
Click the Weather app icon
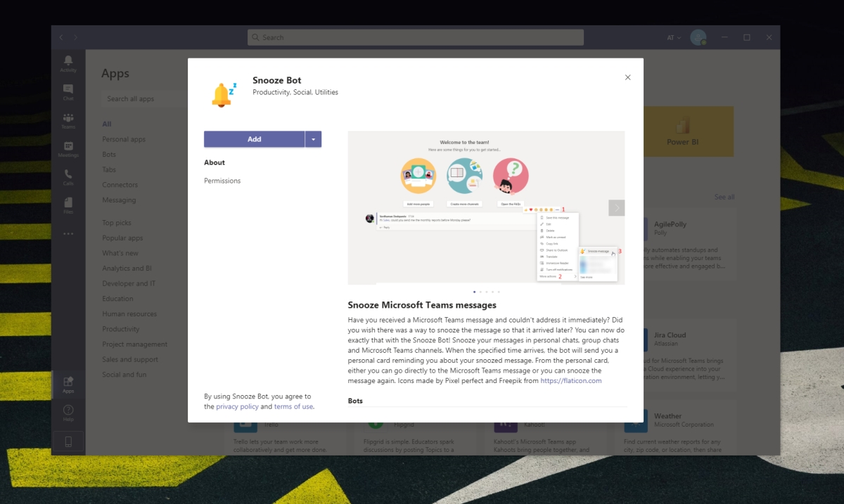click(x=636, y=422)
